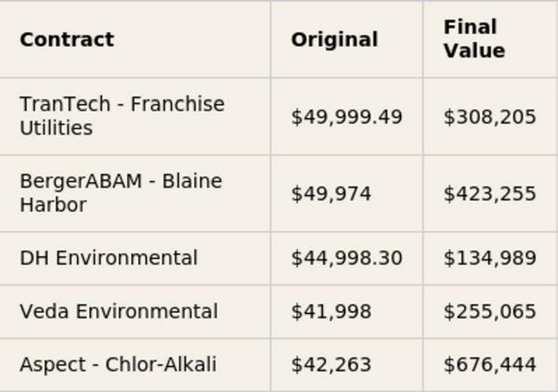Click the Veda Environmental contract cell
This screenshot has height=392, width=558.
tap(119, 312)
